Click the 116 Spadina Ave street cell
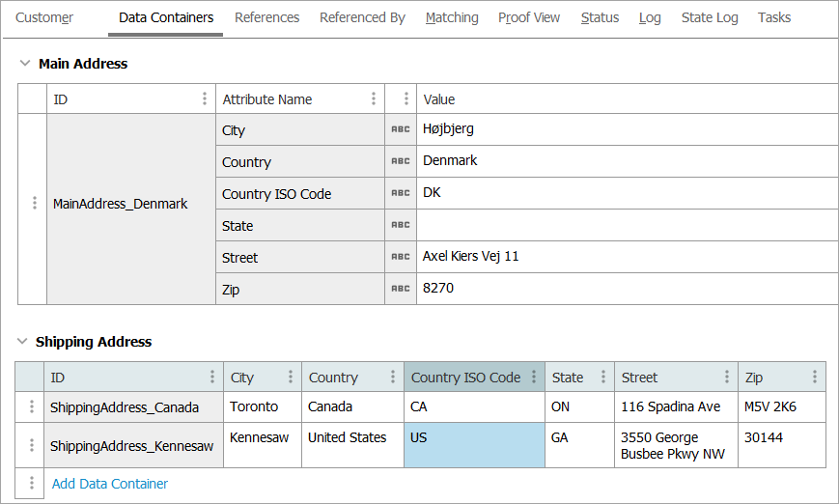 (677, 407)
